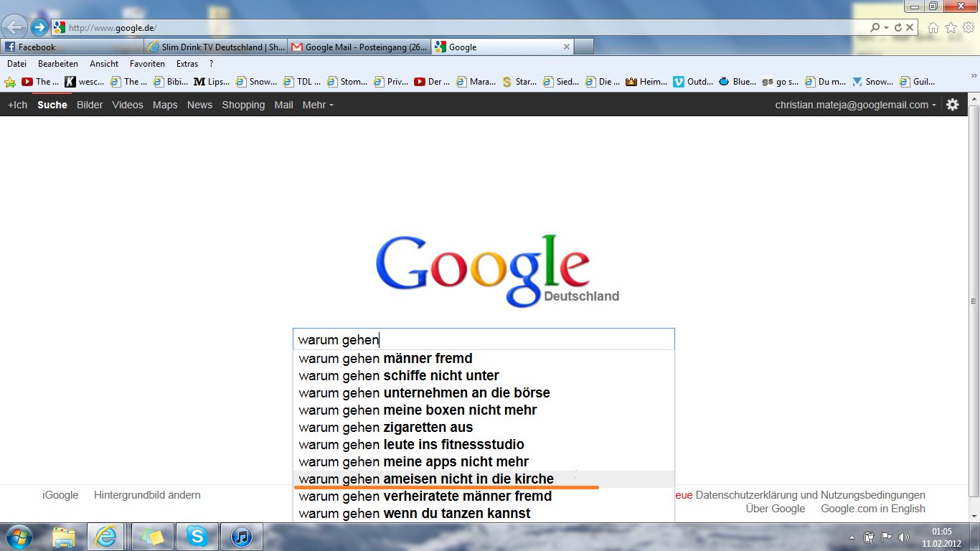The height and width of the screenshot is (551, 980).
Task: Select suggestion 'warum gehen ameisen nicht in die kirche'
Action: click(x=426, y=479)
